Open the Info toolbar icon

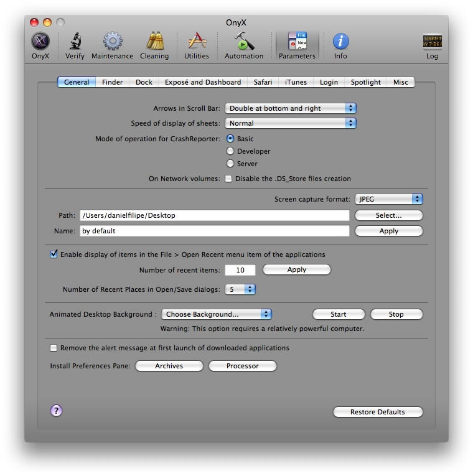(x=340, y=45)
